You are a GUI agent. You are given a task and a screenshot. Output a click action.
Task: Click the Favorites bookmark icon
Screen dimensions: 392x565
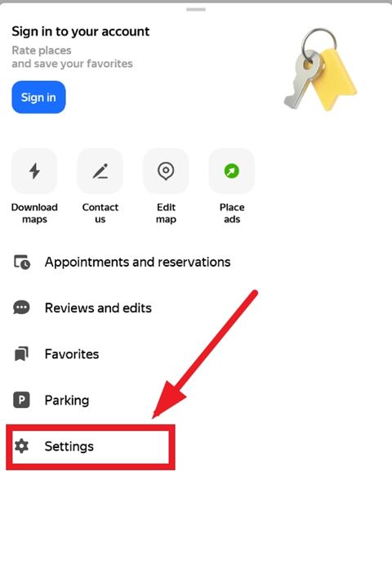click(x=21, y=354)
